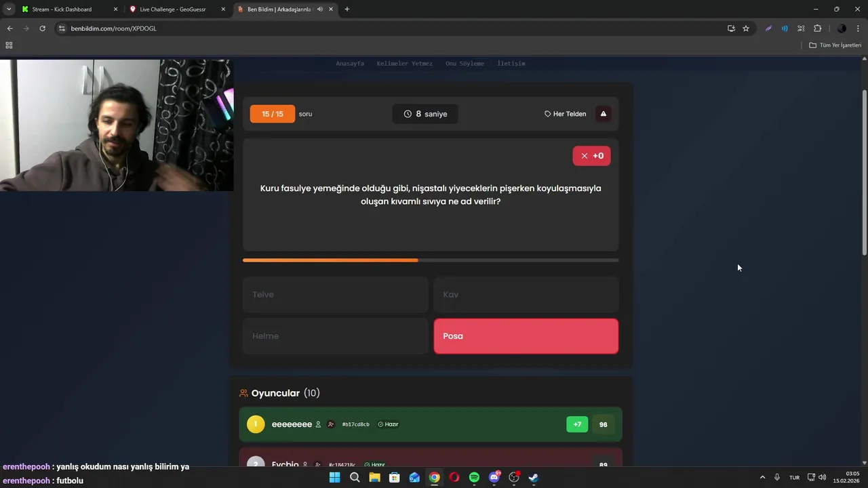
Task: Click the red +0 wrong answer badge
Action: (x=592, y=156)
